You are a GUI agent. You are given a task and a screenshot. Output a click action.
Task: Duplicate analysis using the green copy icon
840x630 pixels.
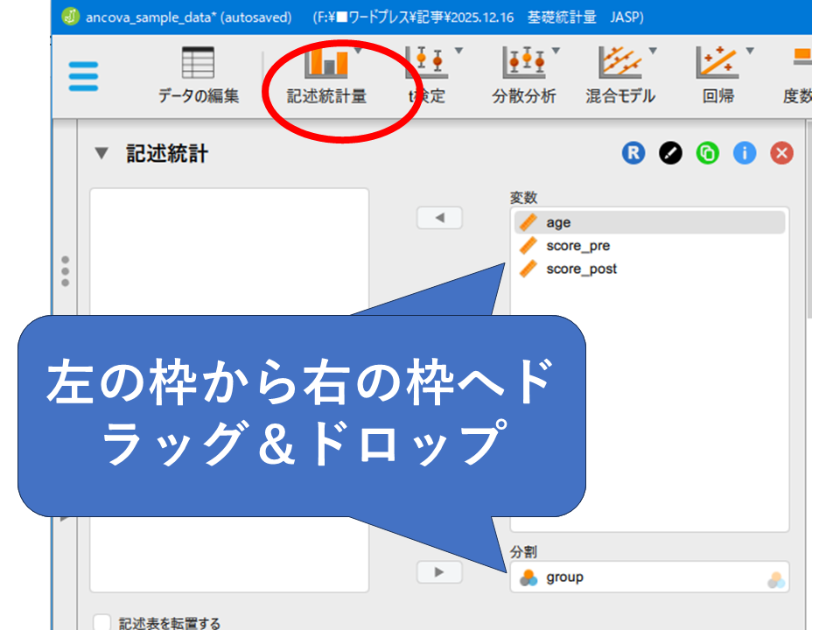(707, 154)
